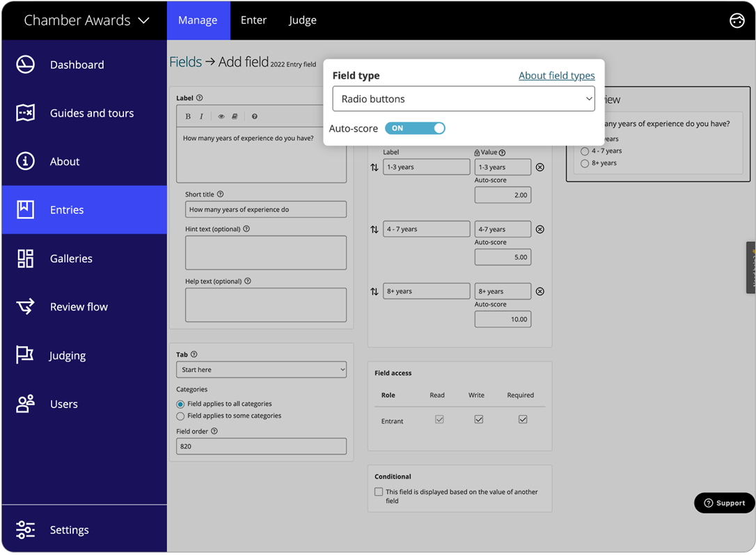
Task: Open the 'About field types' link
Action: click(556, 75)
